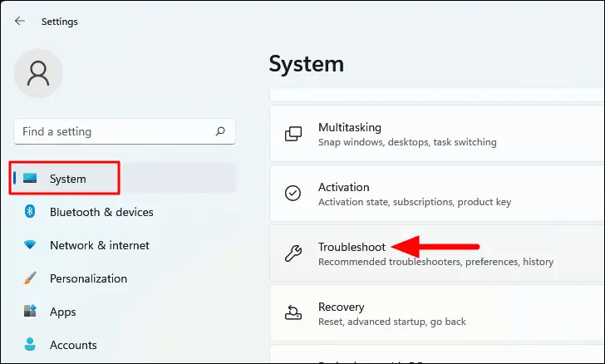Click the Personalization paintbrush icon
This screenshot has height=364, width=605.
30,278
